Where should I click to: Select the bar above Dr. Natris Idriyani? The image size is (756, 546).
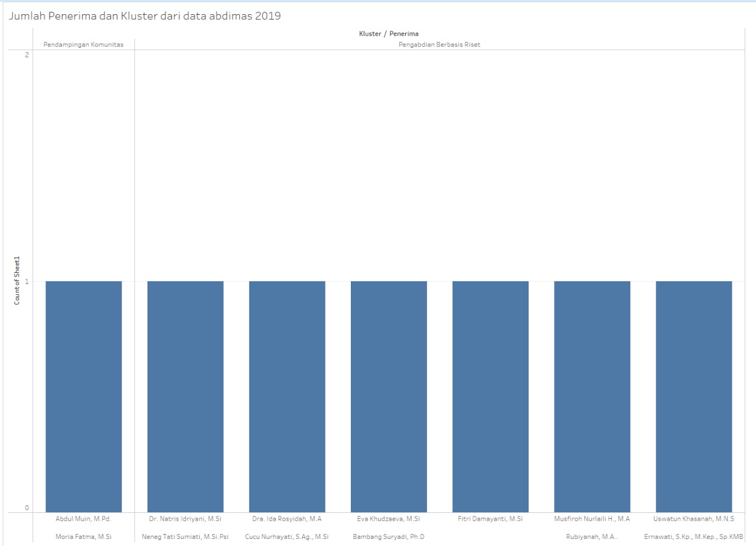point(185,396)
